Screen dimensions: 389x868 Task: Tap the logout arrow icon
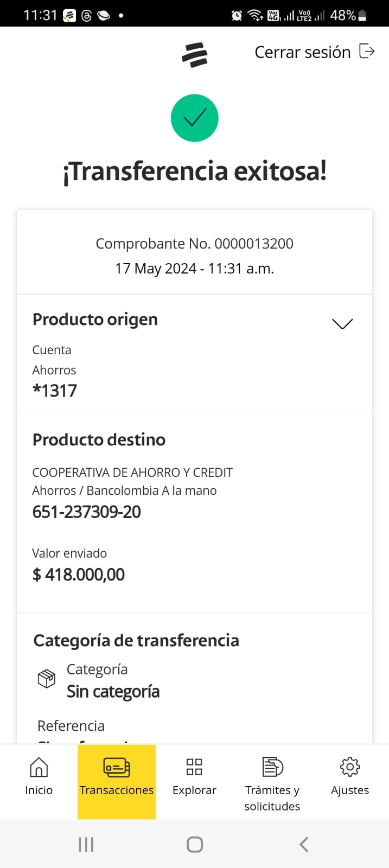(x=367, y=52)
